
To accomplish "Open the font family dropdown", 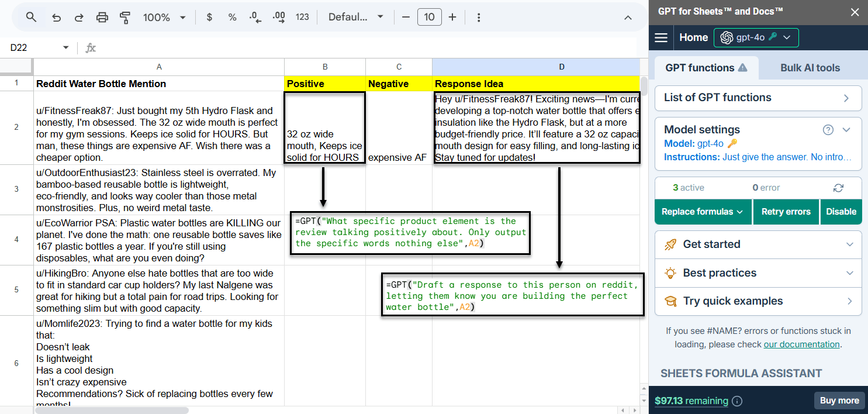I will click(355, 18).
